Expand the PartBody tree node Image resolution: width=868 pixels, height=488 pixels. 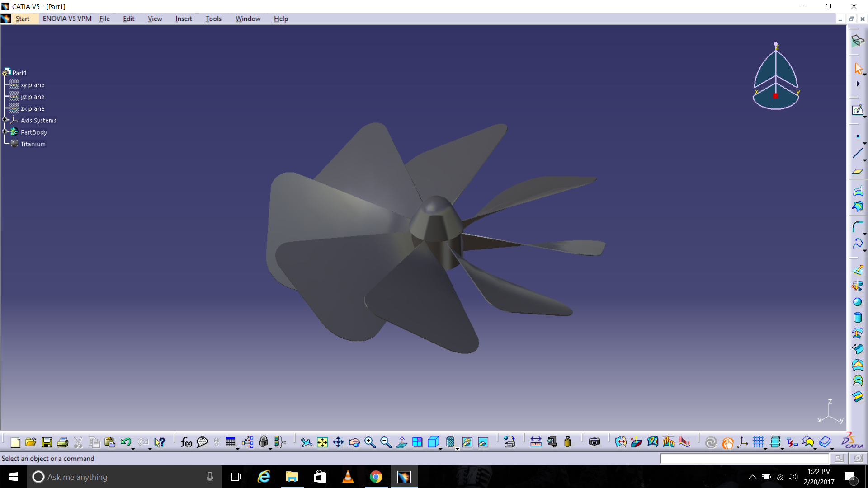tap(5, 131)
